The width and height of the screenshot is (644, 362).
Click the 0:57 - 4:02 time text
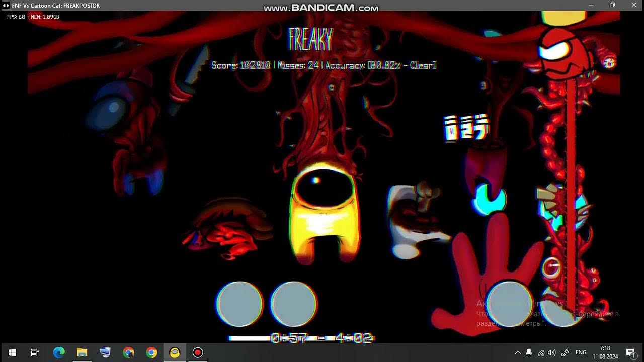(x=322, y=338)
